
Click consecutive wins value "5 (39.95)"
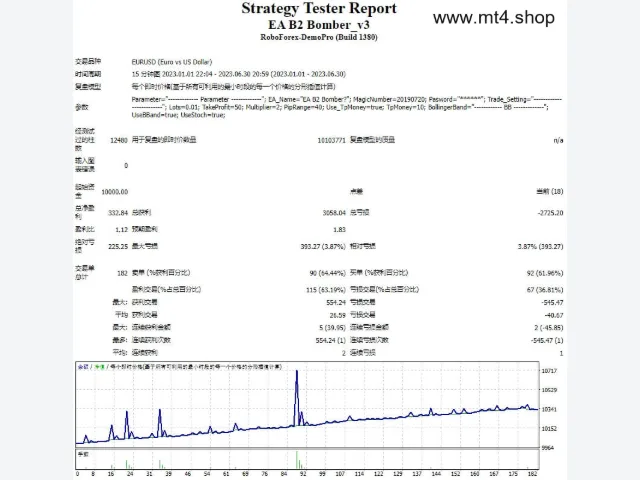tap(333, 327)
